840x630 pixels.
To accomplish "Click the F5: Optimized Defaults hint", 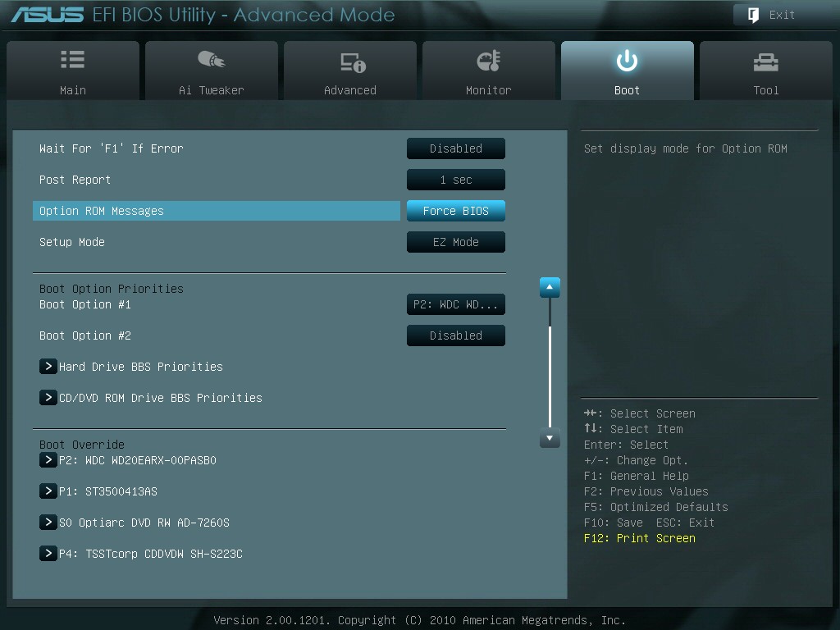I will pyautogui.click(x=655, y=507).
